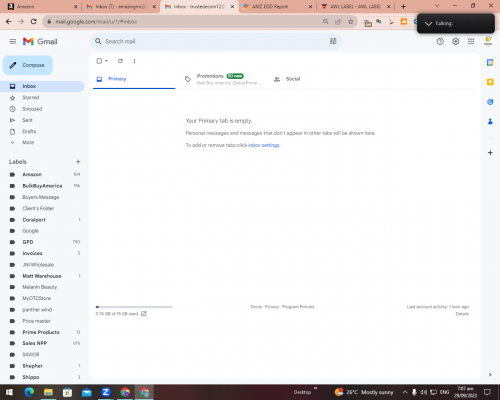Viewport: 500px width, 400px height.
Task: Switch to the Primary tab
Action: (134, 79)
